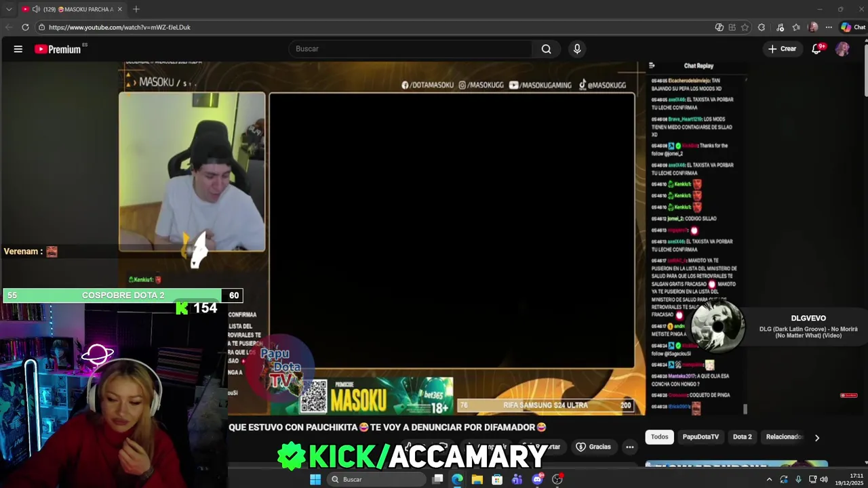Go to YouTube Premium home logo

58,49
